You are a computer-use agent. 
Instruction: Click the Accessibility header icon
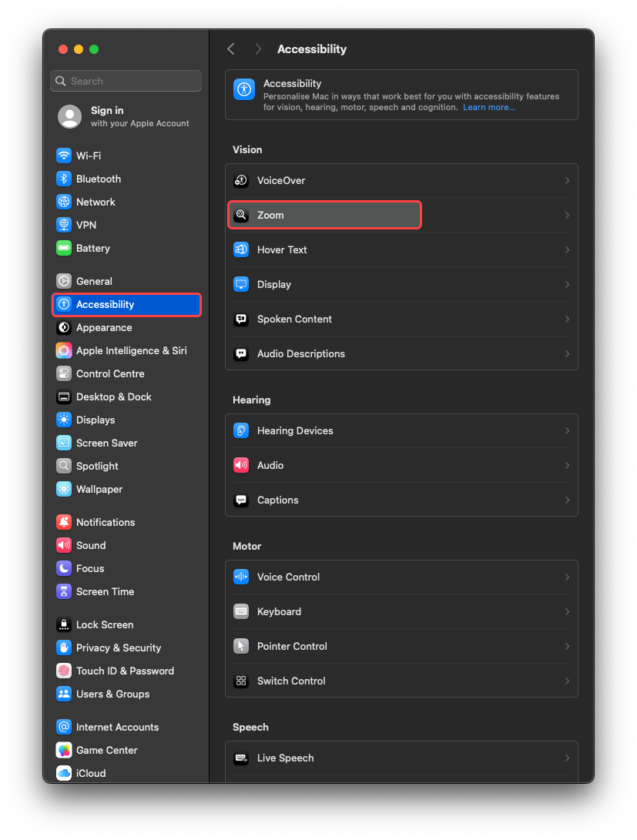(x=244, y=89)
